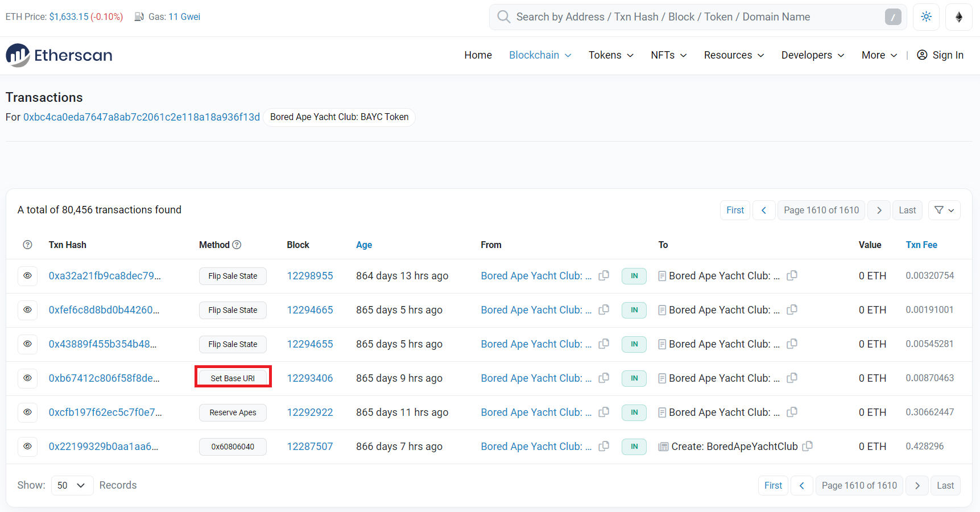Click the top Last page button
Image resolution: width=980 pixels, height=512 pixels.
(x=907, y=210)
